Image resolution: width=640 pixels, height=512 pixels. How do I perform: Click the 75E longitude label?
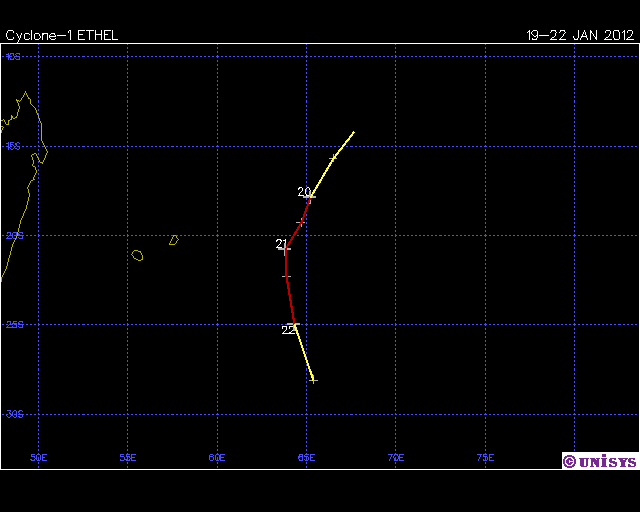click(485, 458)
